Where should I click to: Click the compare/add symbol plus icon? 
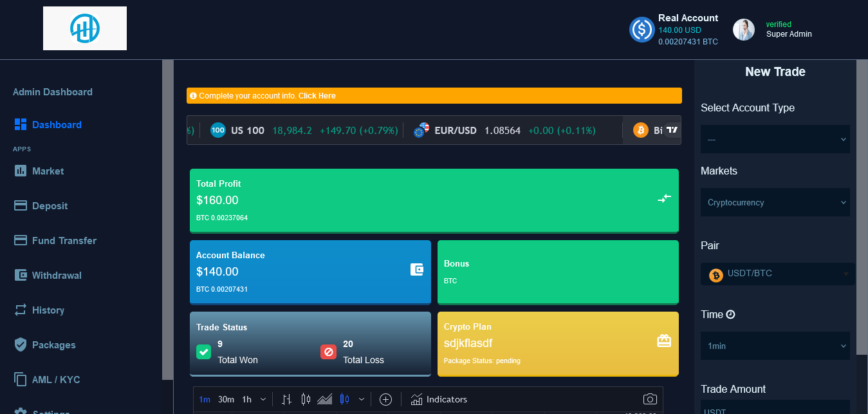coord(385,399)
